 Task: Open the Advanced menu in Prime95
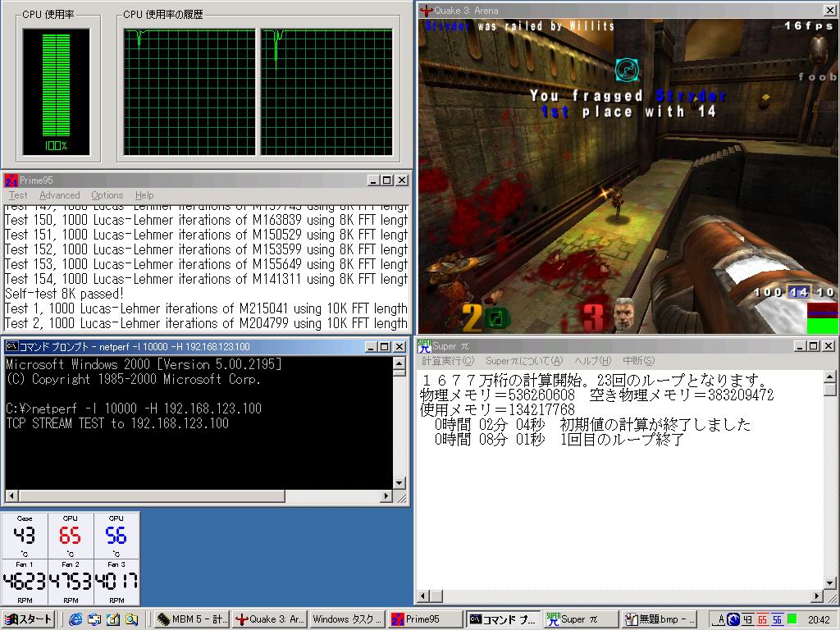[59, 195]
